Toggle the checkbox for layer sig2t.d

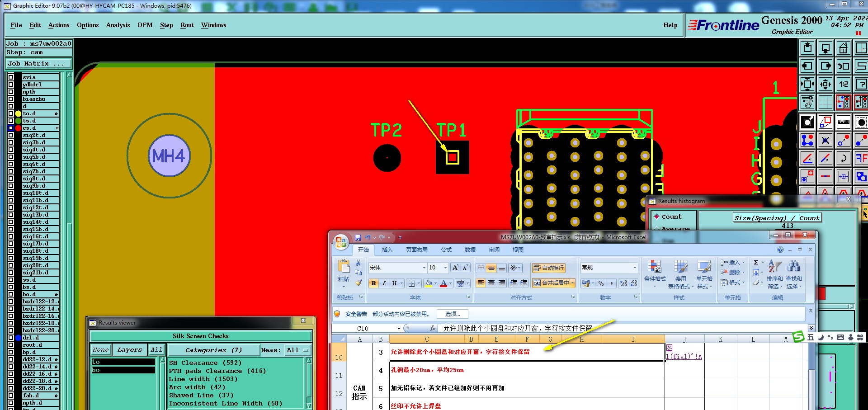coord(11,135)
